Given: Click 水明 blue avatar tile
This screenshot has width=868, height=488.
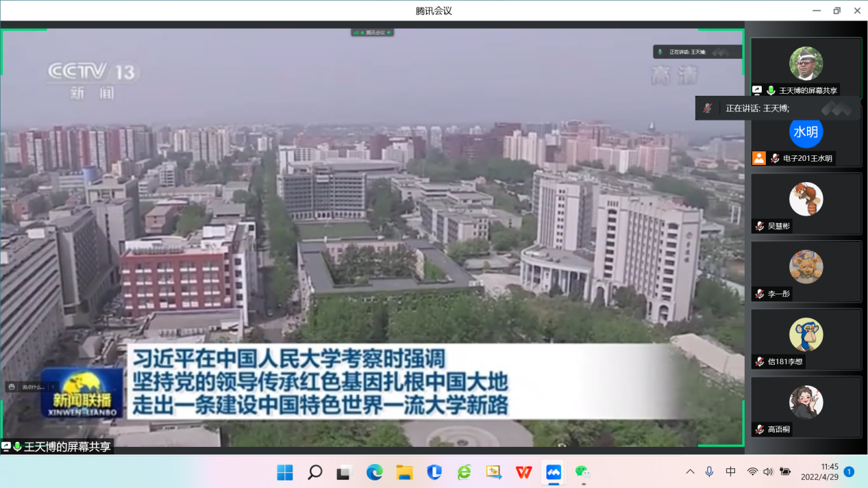Looking at the screenshot, I should tap(806, 132).
